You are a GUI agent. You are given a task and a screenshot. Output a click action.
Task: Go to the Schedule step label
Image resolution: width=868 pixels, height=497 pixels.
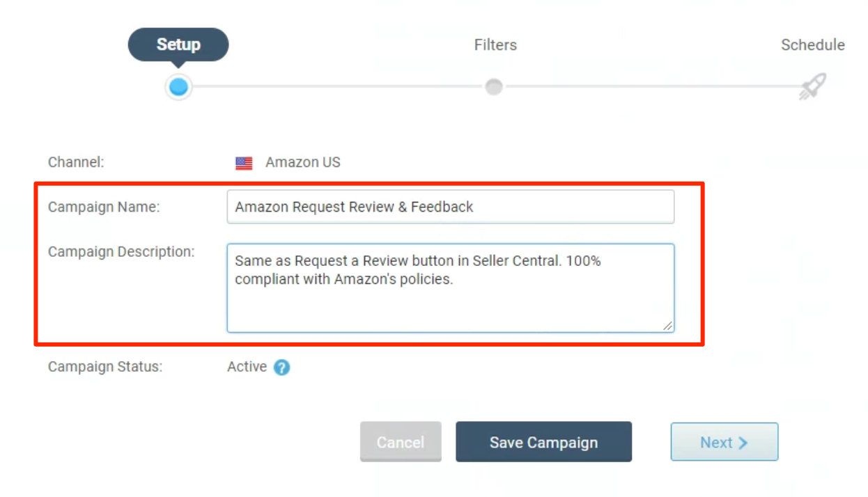[x=812, y=45]
